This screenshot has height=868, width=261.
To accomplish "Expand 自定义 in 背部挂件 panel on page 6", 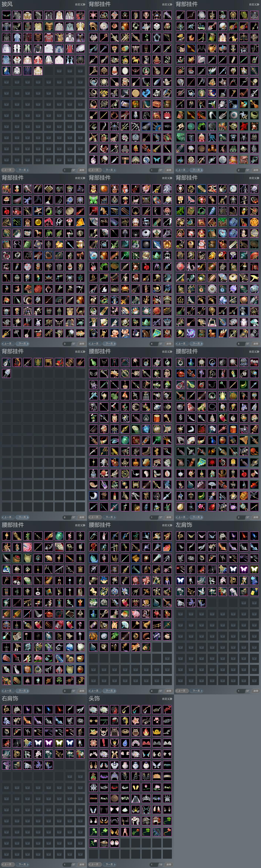I will click(x=80, y=352).
